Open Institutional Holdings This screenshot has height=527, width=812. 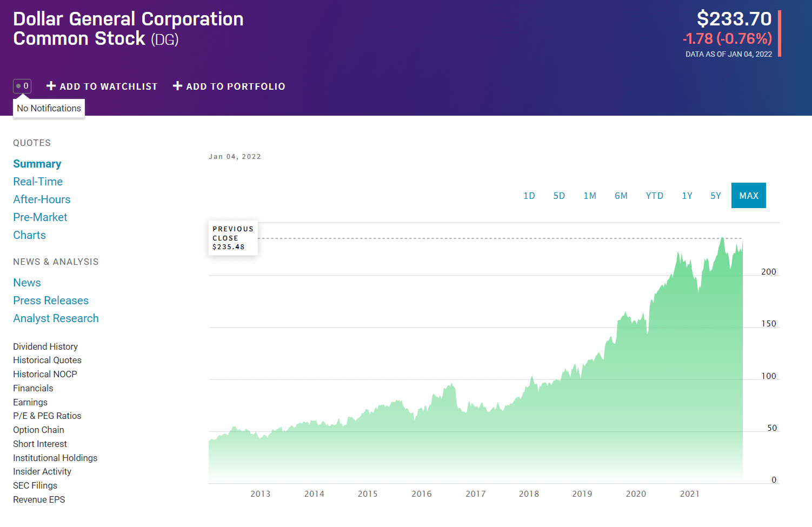point(55,458)
